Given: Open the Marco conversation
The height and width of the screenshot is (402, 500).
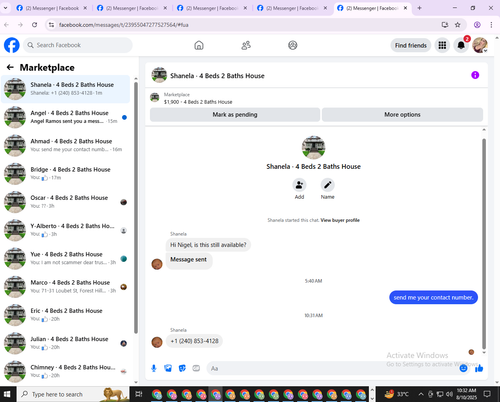Looking at the screenshot, I should point(65,287).
